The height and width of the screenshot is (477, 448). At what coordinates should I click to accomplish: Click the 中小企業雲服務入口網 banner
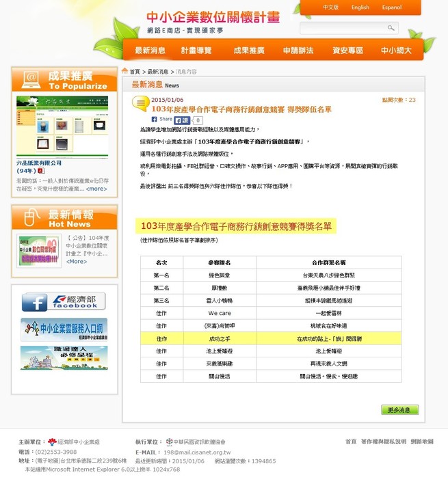coord(64,329)
